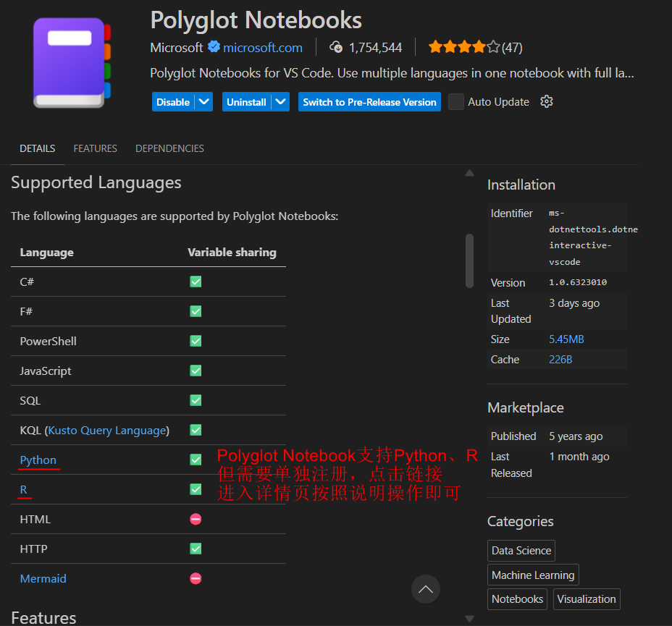This screenshot has width=672, height=626.
Task: Click the 226B cache link
Action: tap(560, 359)
